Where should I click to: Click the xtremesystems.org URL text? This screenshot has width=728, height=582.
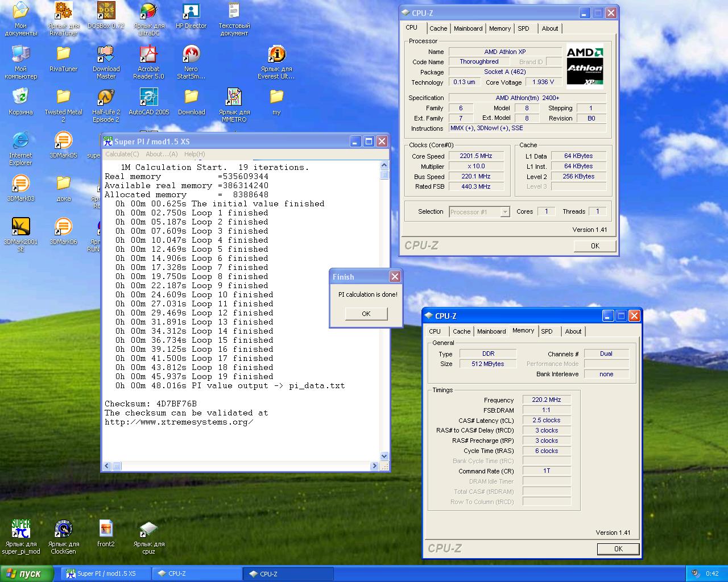[x=179, y=422]
